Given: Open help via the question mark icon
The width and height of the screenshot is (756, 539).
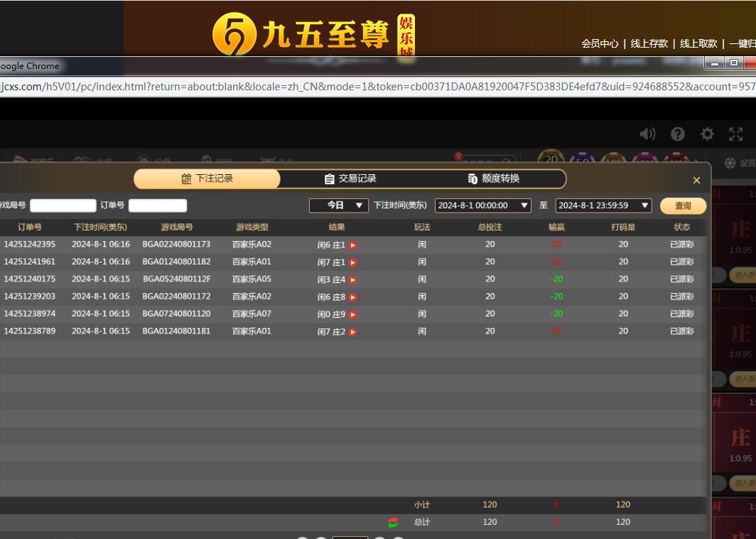Looking at the screenshot, I should pyautogui.click(x=678, y=134).
